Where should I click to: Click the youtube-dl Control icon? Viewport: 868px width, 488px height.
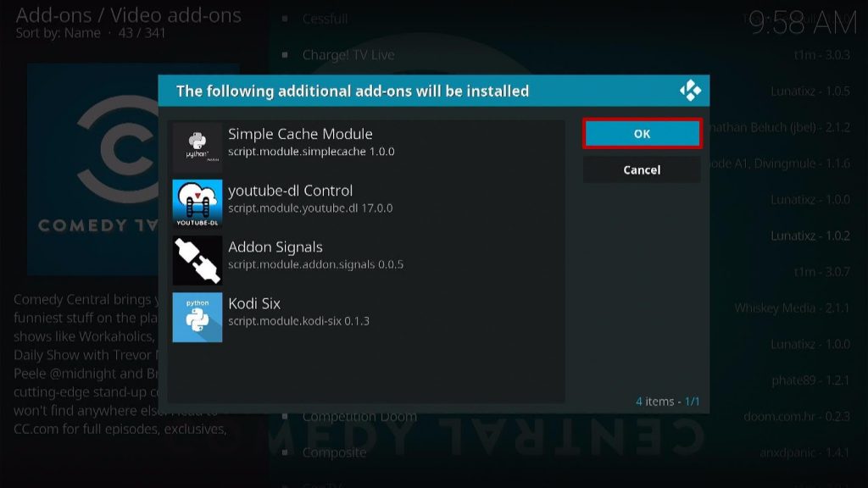[x=197, y=204]
